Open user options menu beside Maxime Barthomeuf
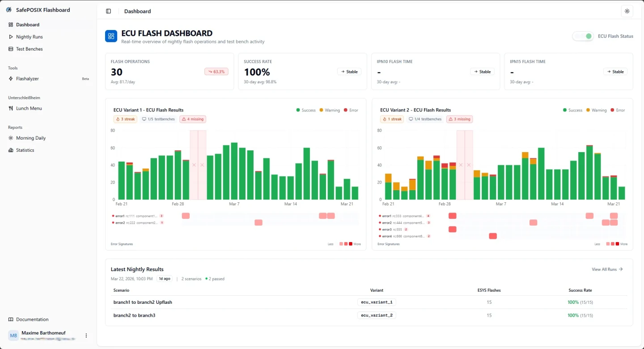 pyautogui.click(x=86, y=336)
